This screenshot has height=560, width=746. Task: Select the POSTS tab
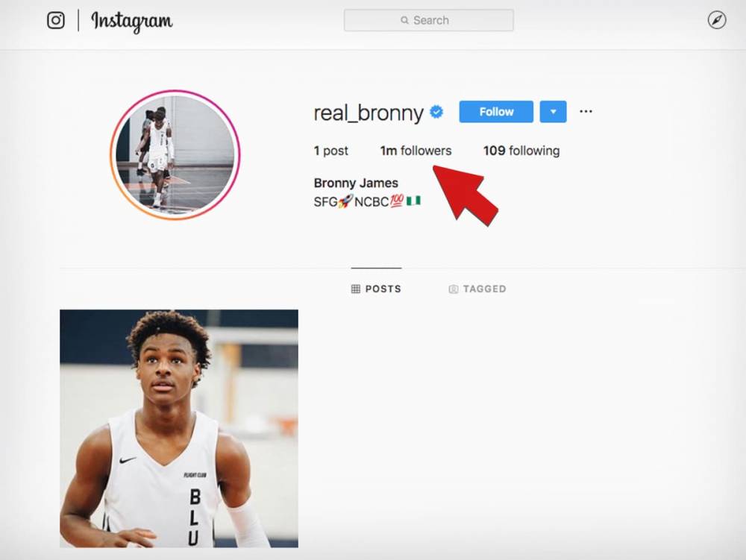(x=376, y=289)
